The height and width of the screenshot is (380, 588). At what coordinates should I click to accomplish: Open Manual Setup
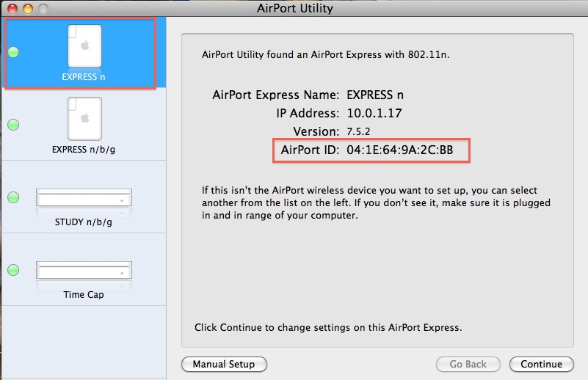[224, 365]
